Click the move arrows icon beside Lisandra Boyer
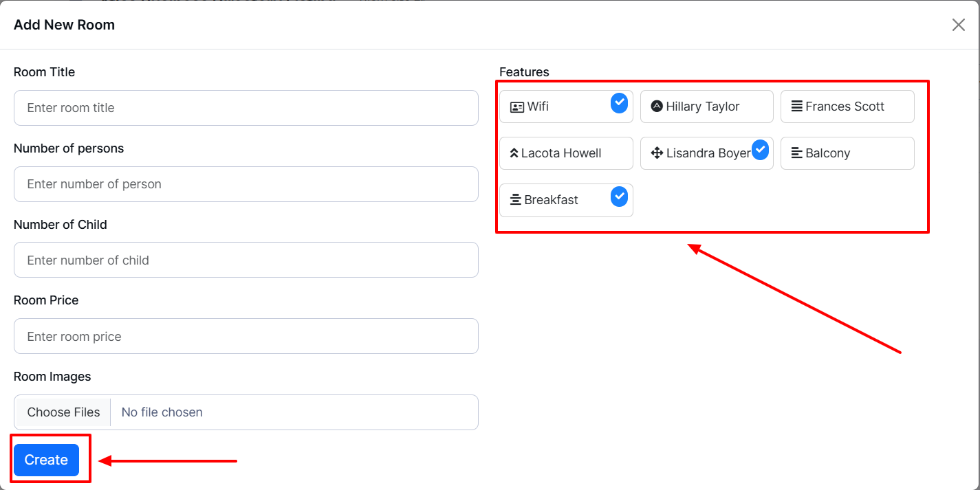The image size is (980, 490). 656,153
